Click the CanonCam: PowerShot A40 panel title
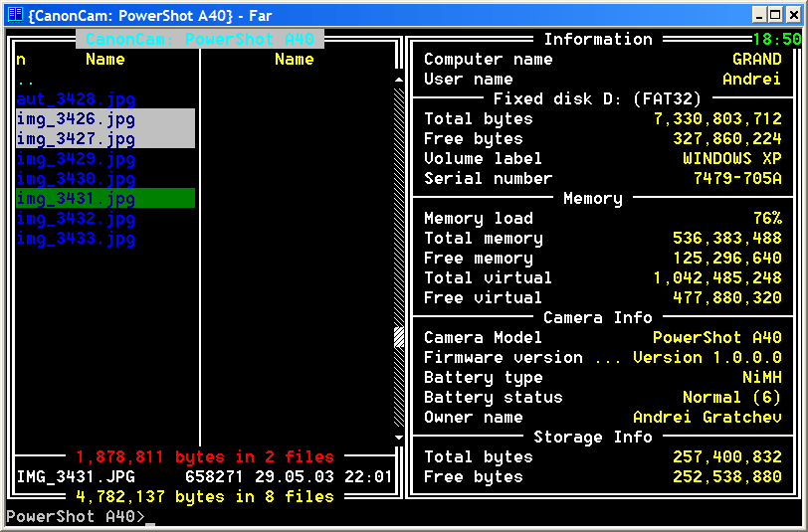 click(200, 39)
